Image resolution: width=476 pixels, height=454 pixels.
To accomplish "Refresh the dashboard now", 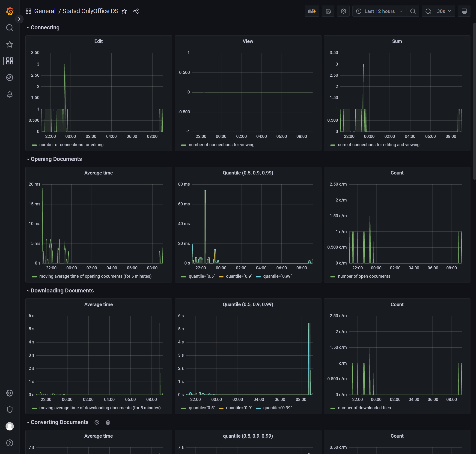I will pyautogui.click(x=428, y=11).
